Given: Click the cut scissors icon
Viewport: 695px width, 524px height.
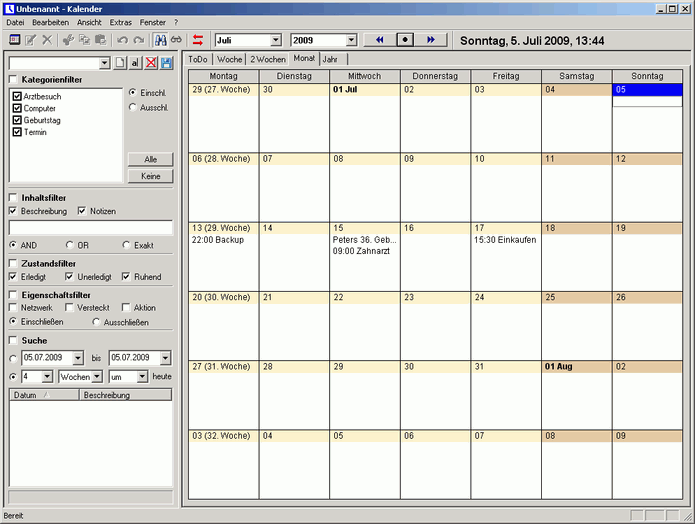Looking at the screenshot, I should pyautogui.click(x=68, y=40).
